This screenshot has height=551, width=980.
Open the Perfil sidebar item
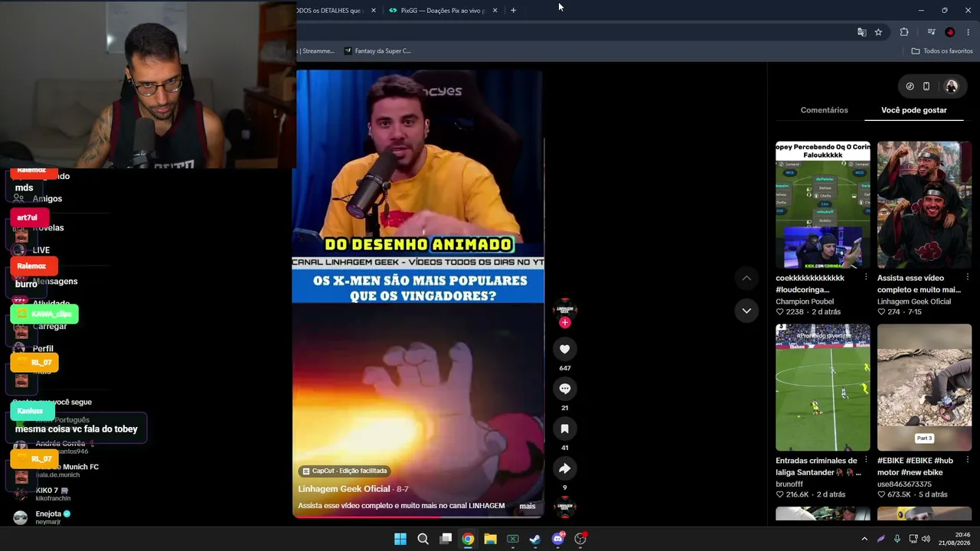[x=43, y=349]
